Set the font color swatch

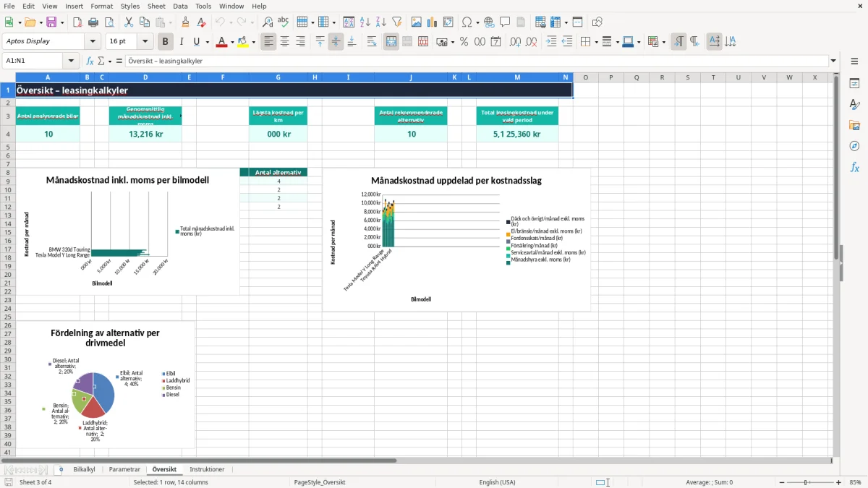click(x=221, y=42)
